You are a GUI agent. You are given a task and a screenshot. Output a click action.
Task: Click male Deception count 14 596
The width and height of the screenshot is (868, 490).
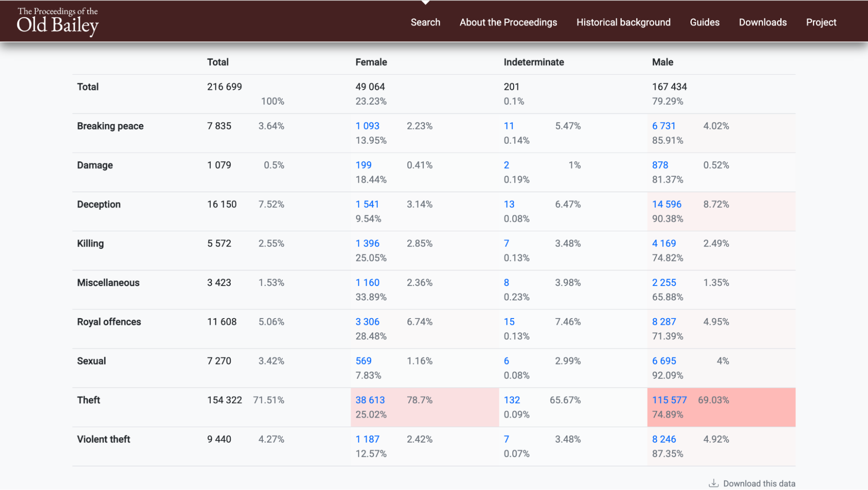click(667, 204)
